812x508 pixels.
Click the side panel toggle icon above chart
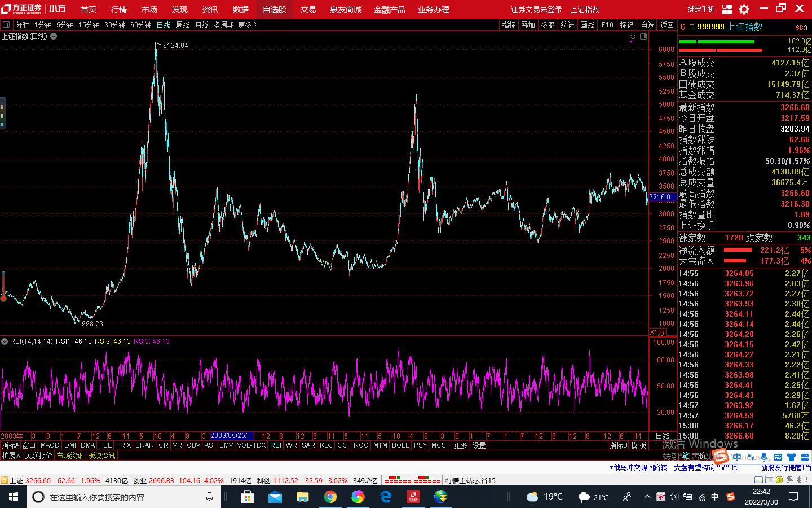(x=643, y=36)
